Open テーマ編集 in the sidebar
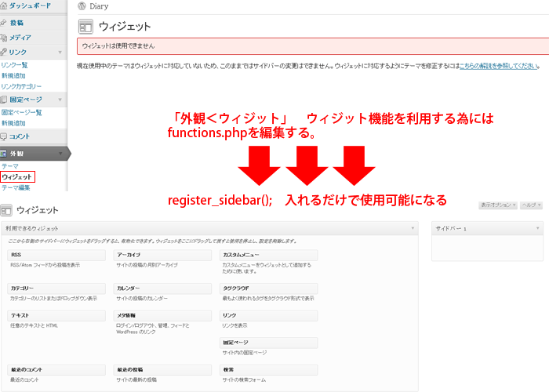This screenshot has width=549, height=392. (x=16, y=188)
